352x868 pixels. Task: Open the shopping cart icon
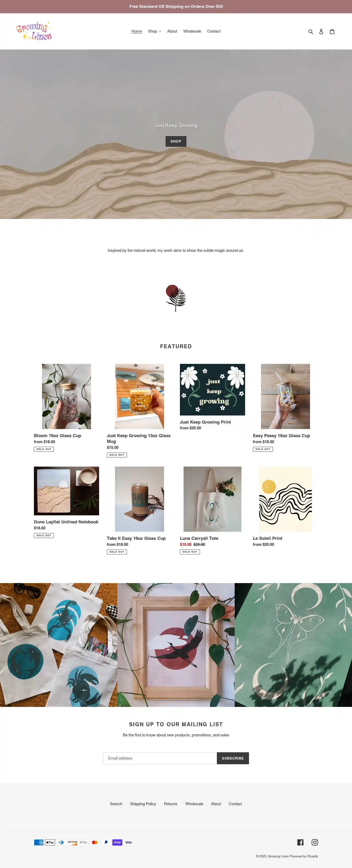(332, 31)
